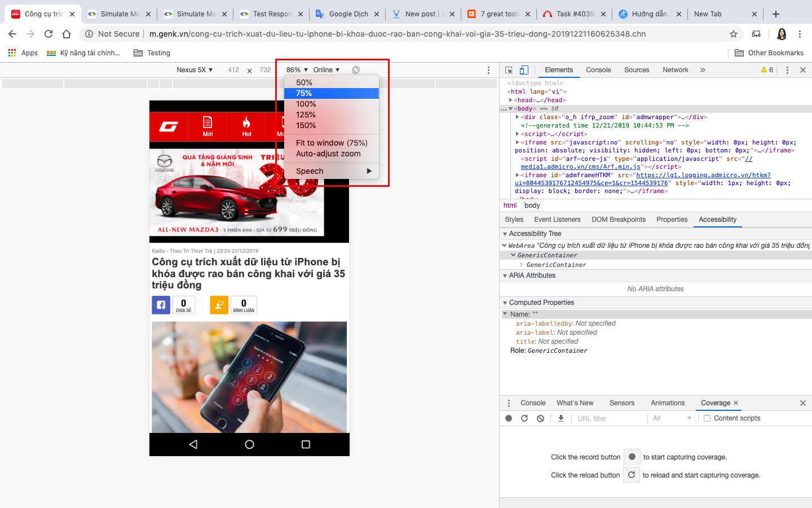Image resolution: width=812 pixels, height=508 pixels.
Task: Close the bottom drawer
Action: [x=803, y=403]
